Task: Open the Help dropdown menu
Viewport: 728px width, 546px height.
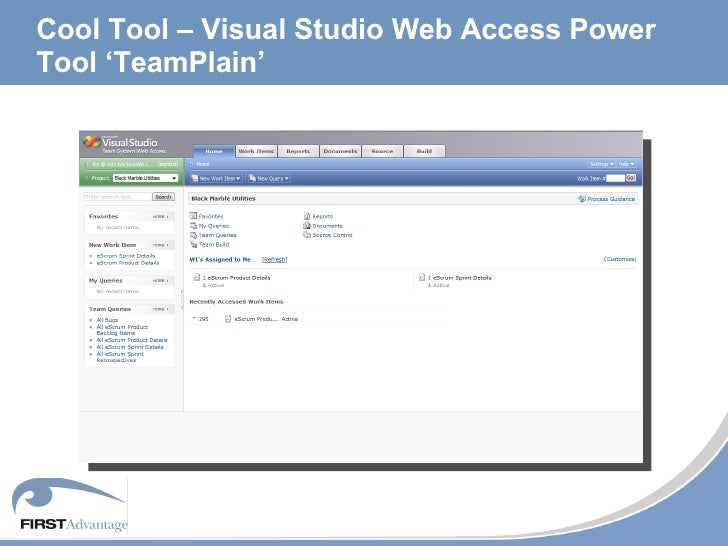Action: (626, 164)
